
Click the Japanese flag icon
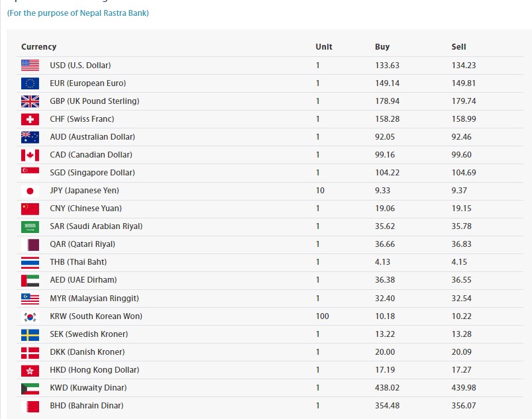[30, 191]
